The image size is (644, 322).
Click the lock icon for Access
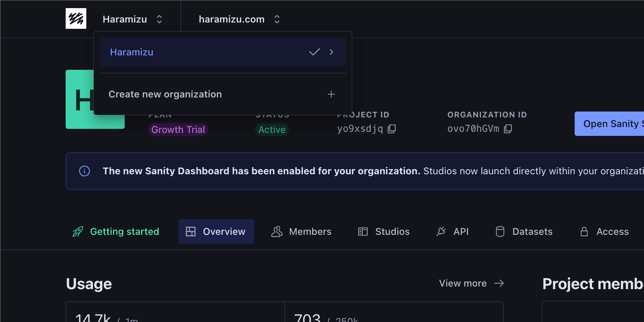tap(584, 232)
